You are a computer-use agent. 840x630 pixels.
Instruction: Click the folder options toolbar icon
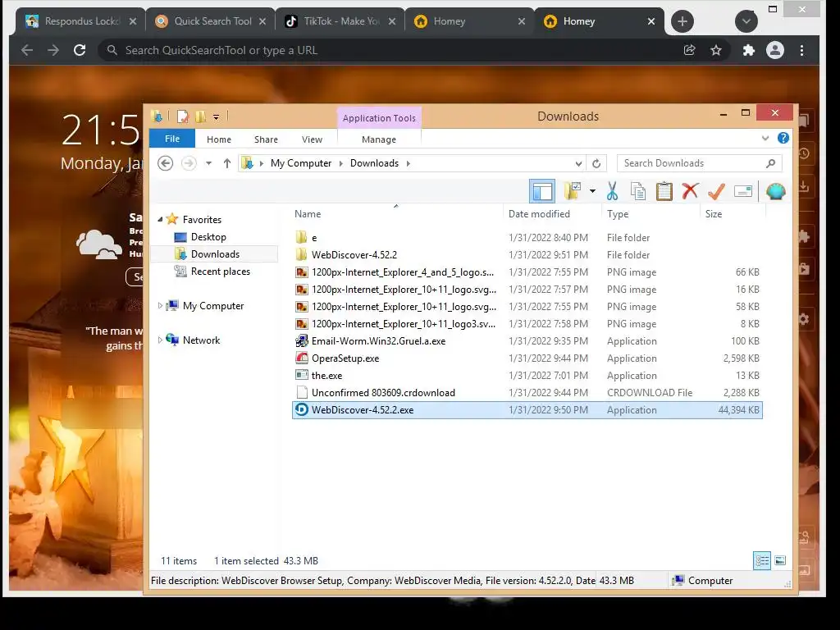[573, 190]
